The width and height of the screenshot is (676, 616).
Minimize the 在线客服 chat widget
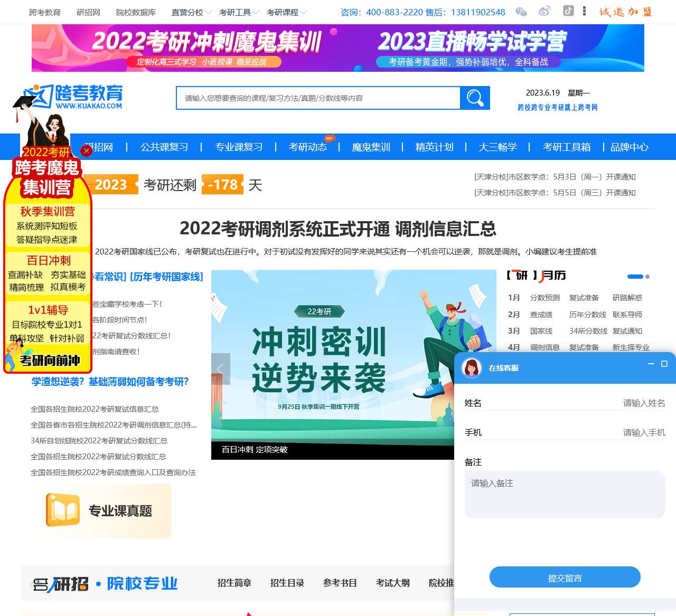[651, 364]
